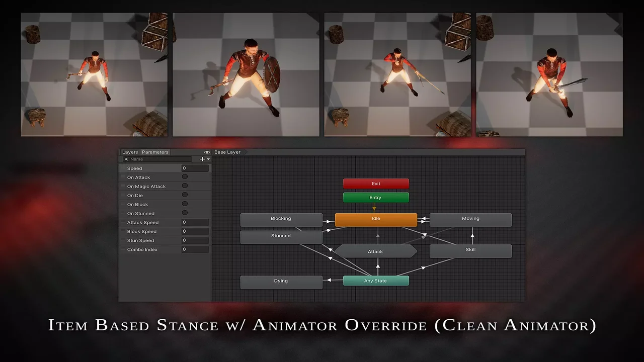Image resolution: width=644 pixels, height=362 pixels.
Task: Select the Any State node
Action: coord(375,281)
